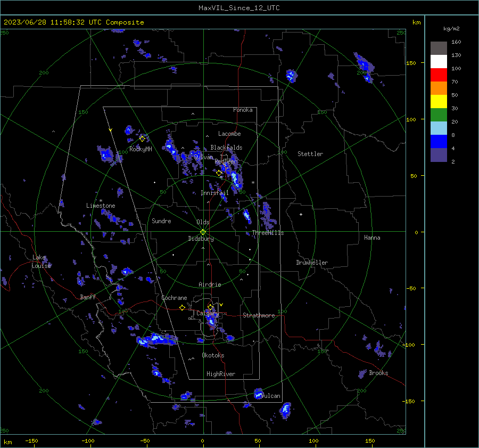
Task: Click the Sundre town label
Action: (x=161, y=221)
